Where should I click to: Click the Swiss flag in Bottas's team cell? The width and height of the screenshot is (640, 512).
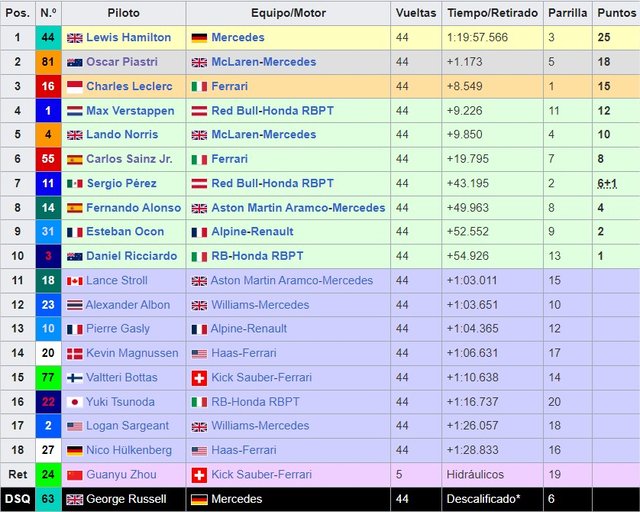pyautogui.click(x=199, y=378)
